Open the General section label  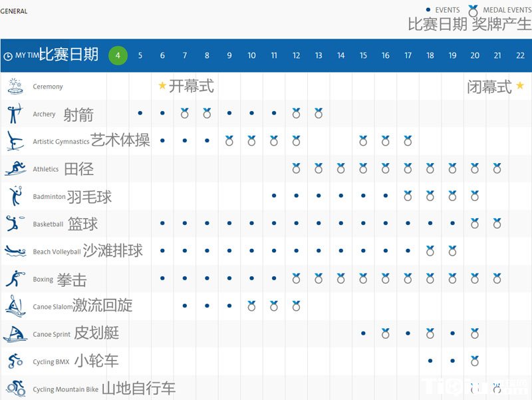point(14,11)
